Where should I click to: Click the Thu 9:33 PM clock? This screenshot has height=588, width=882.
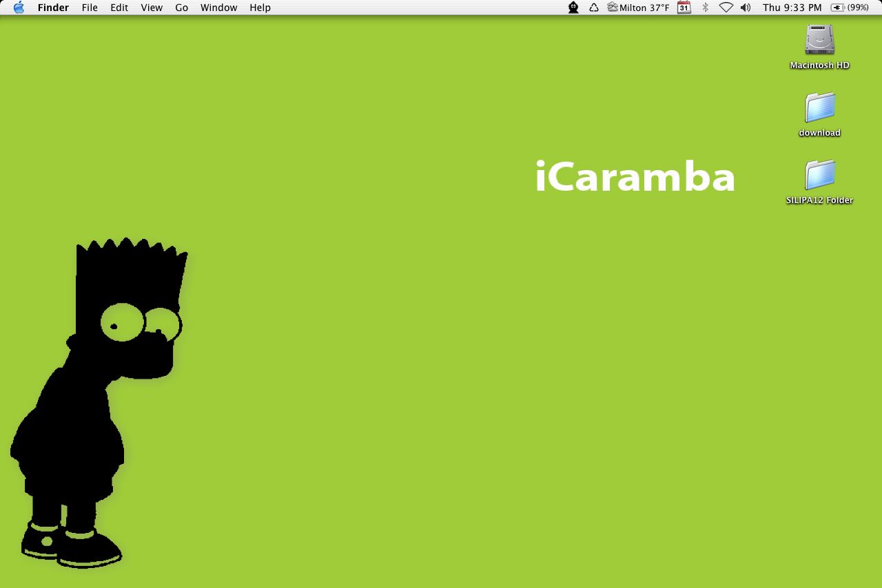tap(792, 8)
